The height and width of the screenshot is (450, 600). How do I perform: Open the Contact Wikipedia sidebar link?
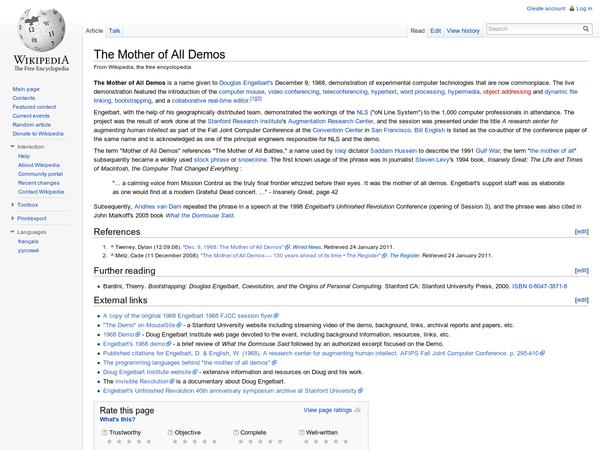click(41, 192)
